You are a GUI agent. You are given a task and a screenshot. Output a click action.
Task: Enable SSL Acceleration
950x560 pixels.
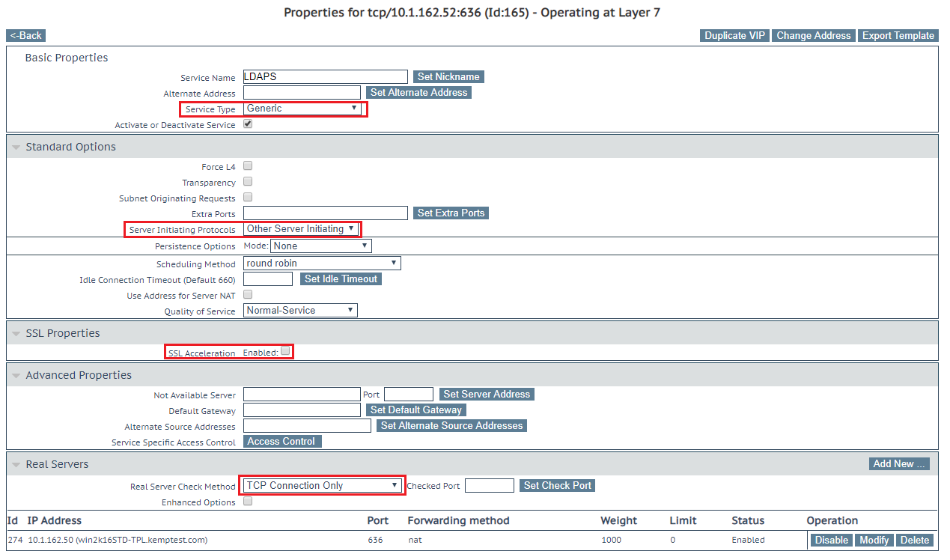point(285,350)
